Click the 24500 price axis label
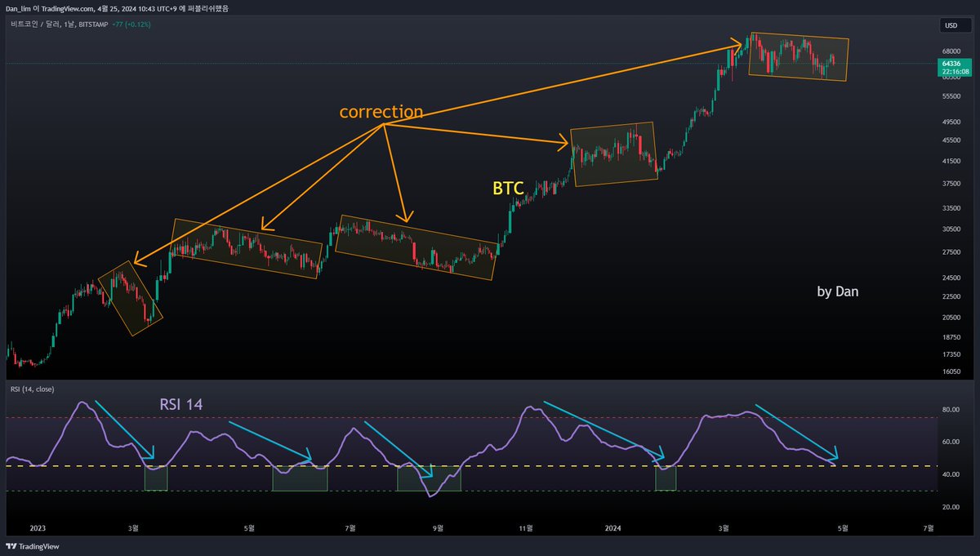The width and height of the screenshot is (980, 556). click(950, 278)
